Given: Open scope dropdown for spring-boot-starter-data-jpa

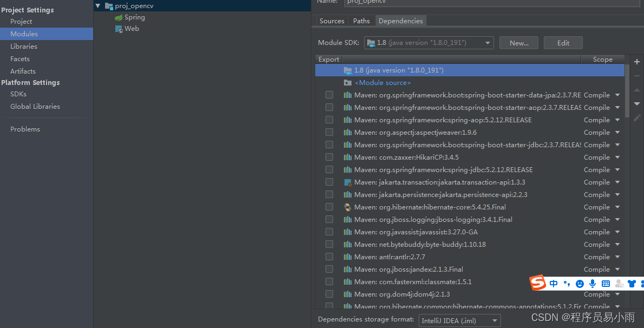Looking at the screenshot, I should click(x=617, y=95).
